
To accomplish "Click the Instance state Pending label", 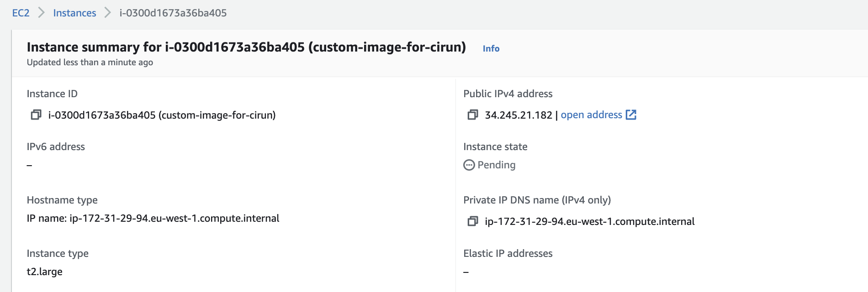I will coord(496,165).
